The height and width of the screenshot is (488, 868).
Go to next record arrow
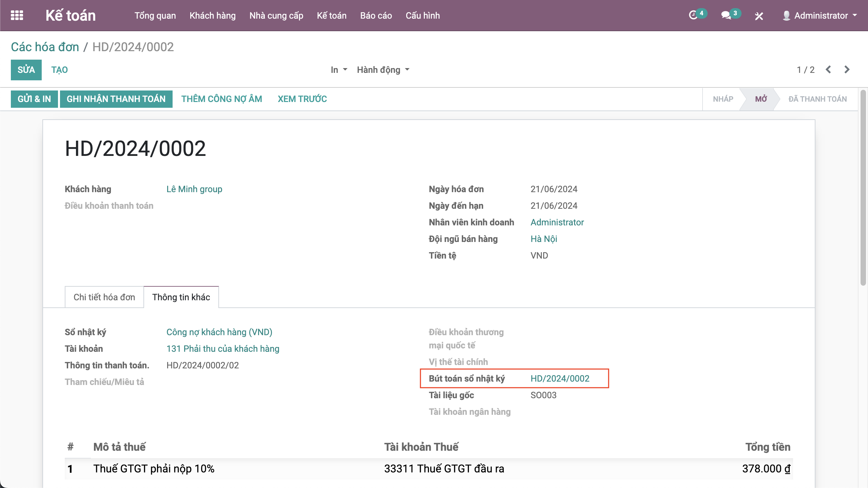[847, 70]
